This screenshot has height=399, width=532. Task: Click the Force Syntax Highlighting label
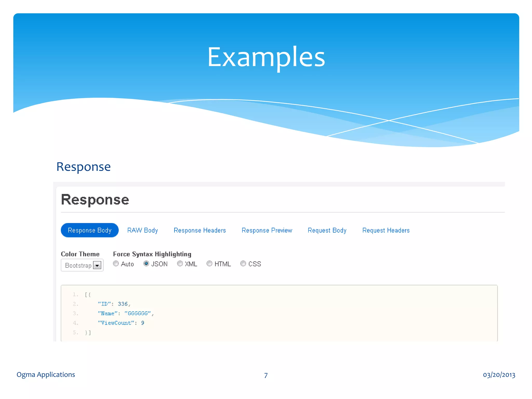(x=152, y=254)
